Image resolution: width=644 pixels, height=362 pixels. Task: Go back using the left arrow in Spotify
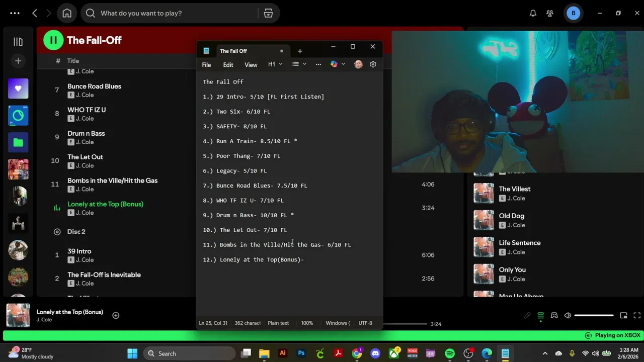coord(35,13)
